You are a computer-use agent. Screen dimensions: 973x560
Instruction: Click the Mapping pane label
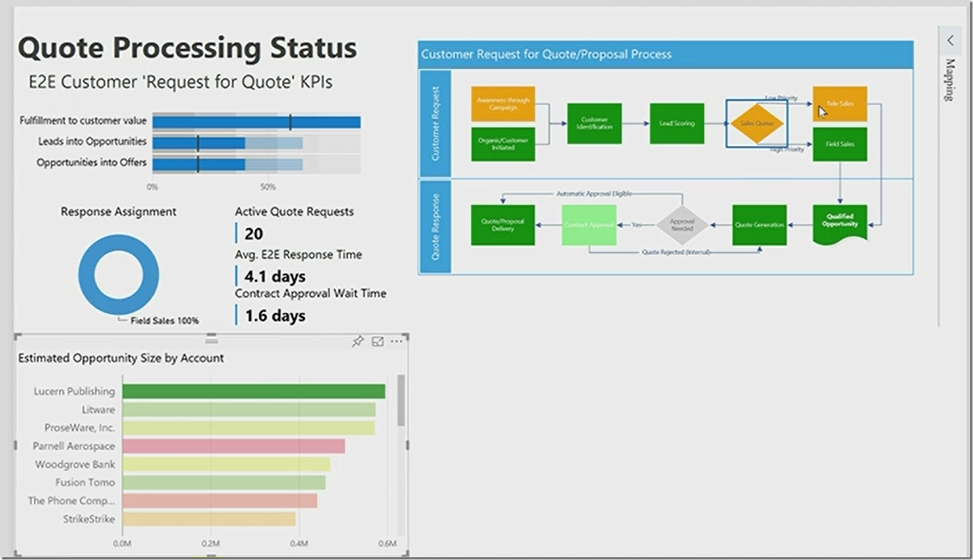[950, 80]
